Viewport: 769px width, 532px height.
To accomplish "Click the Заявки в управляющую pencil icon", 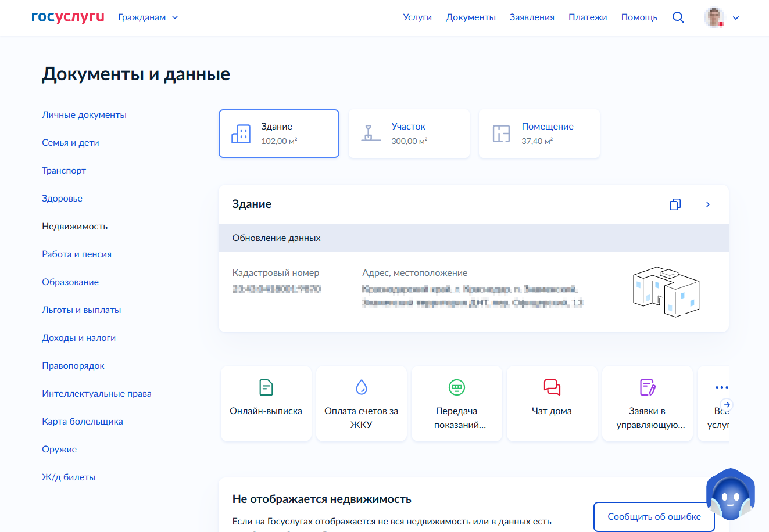I will click(x=648, y=387).
